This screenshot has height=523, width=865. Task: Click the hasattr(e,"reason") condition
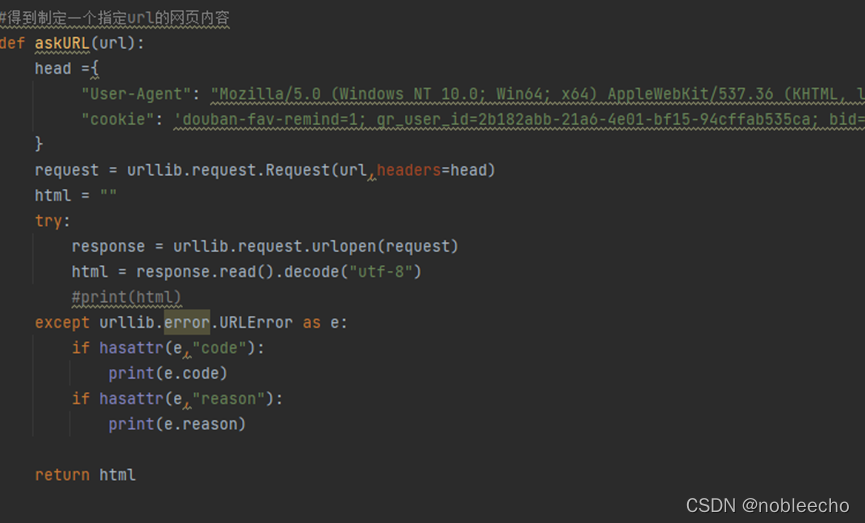186,398
